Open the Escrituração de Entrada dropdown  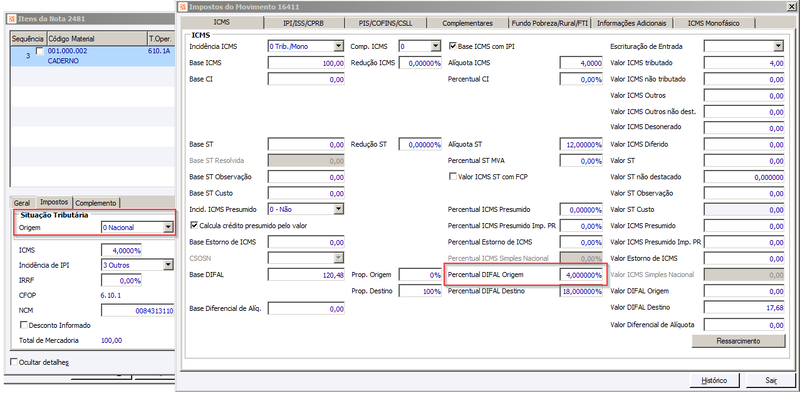coord(778,46)
